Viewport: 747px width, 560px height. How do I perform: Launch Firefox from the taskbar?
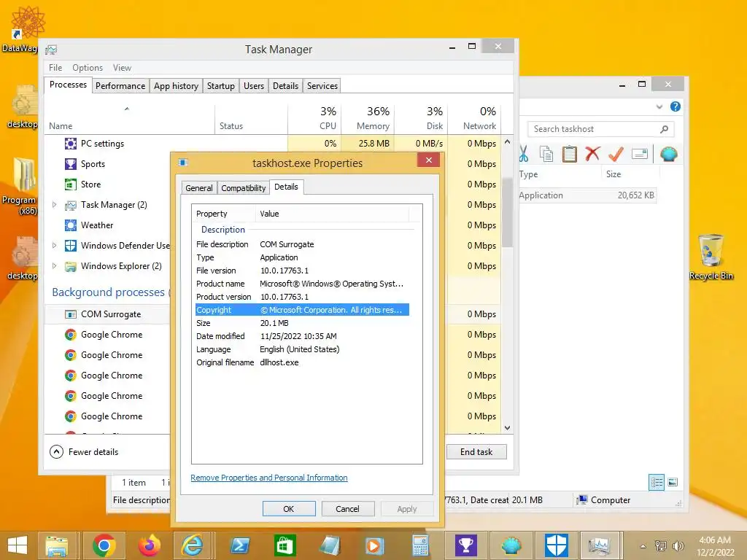pos(149,545)
